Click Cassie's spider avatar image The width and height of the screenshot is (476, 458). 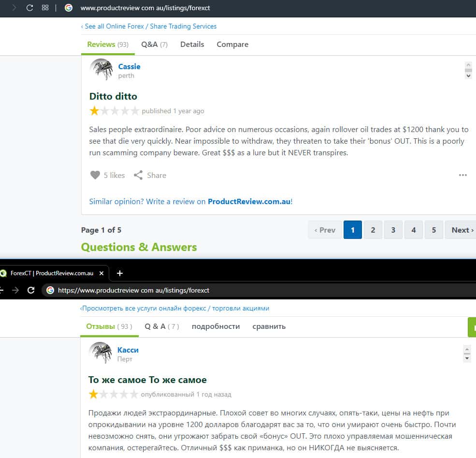[x=101, y=69]
